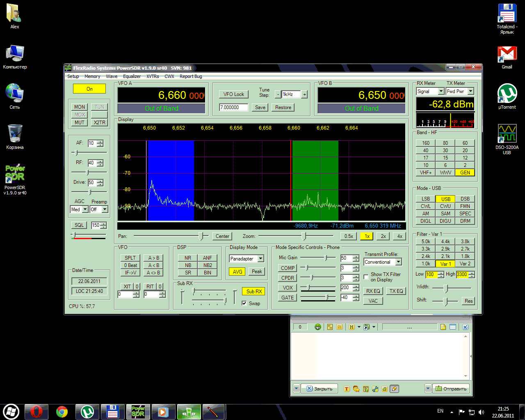Click the smiley emoticon icon in chat toolbar
The width and height of the screenshot is (525, 420).
point(318,327)
